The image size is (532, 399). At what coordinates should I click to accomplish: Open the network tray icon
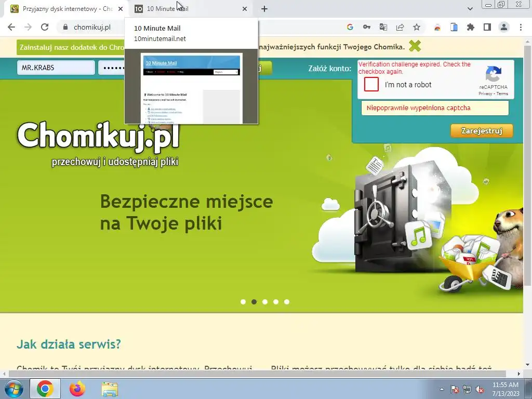coord(467,389)
